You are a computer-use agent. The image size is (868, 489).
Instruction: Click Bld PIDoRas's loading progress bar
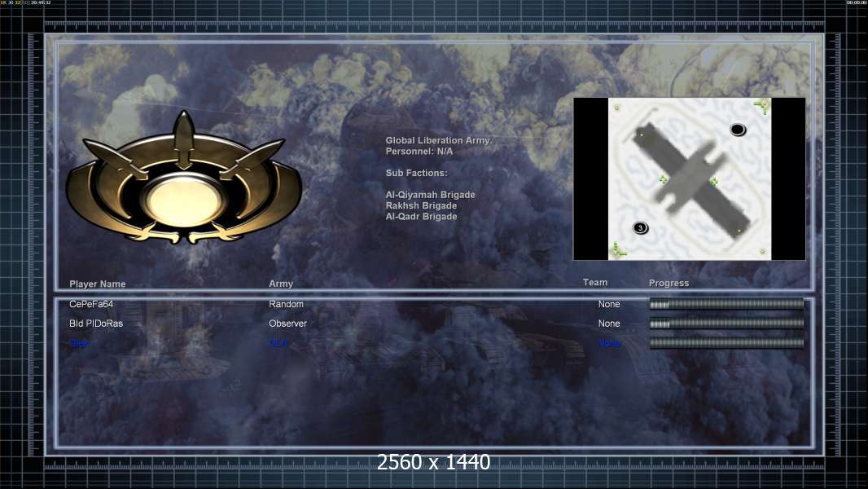pos(726,324)
